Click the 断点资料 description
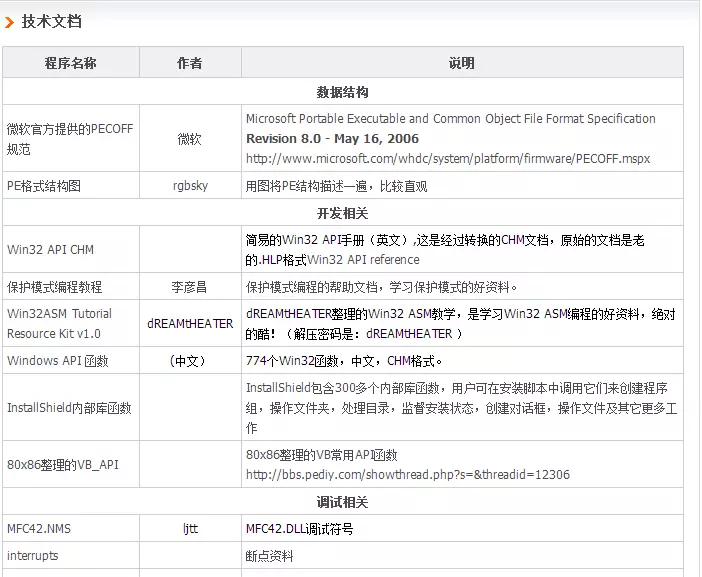Image resolution: width=702 pixels, height=577 pixels. click(269, 556)
